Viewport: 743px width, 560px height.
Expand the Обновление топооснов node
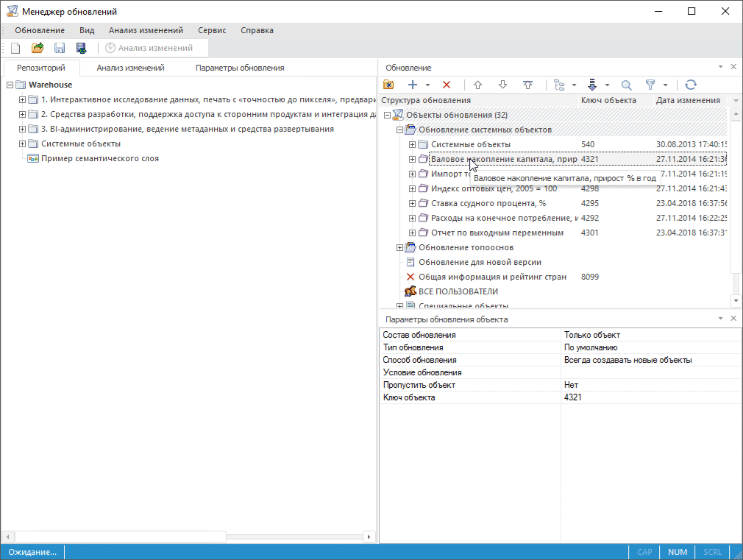[400, 247]
